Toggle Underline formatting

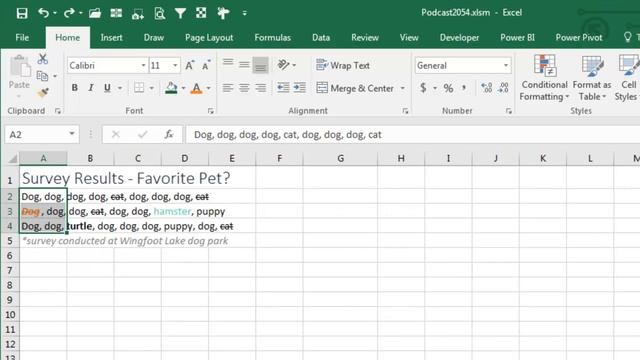[x=107, y=88]
